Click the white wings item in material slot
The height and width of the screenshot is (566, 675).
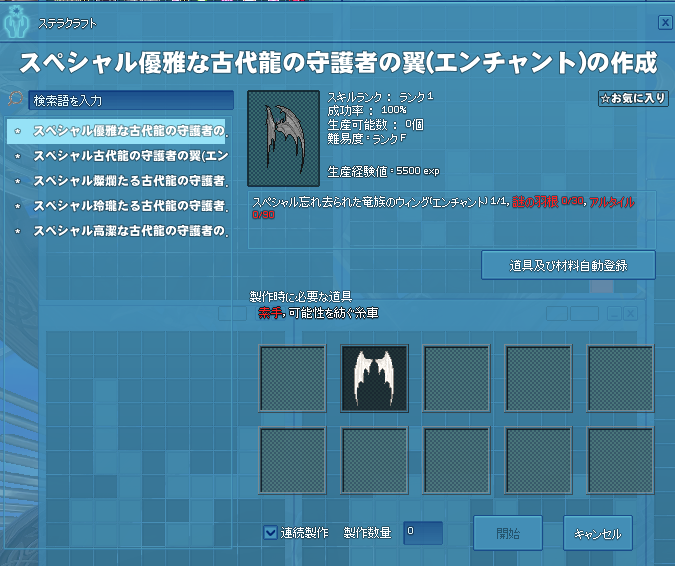[x=374, y=379]
